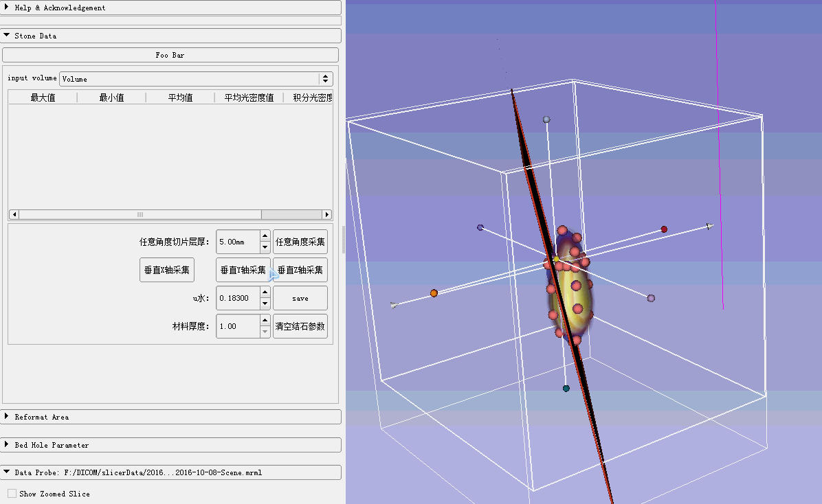
Task: Decrease the u水 value with down arrow
Action: 265,303
